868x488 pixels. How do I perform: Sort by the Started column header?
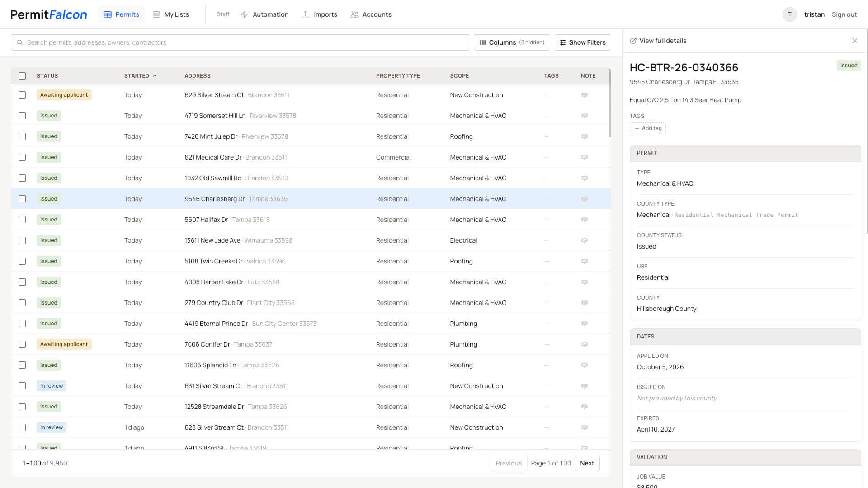tap(140, 76)
